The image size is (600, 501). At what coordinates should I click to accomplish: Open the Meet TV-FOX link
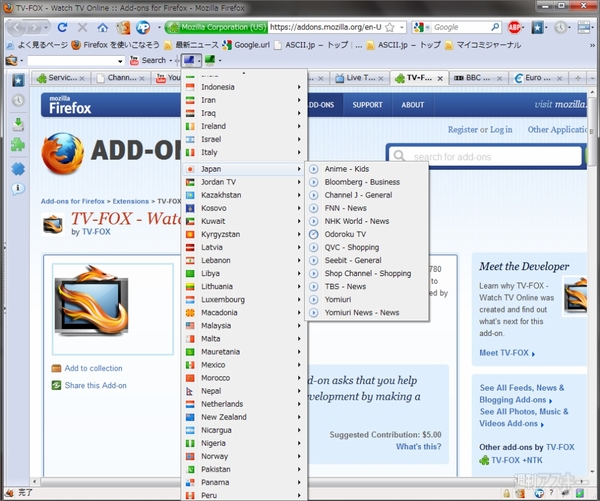[x=506, y=353]
